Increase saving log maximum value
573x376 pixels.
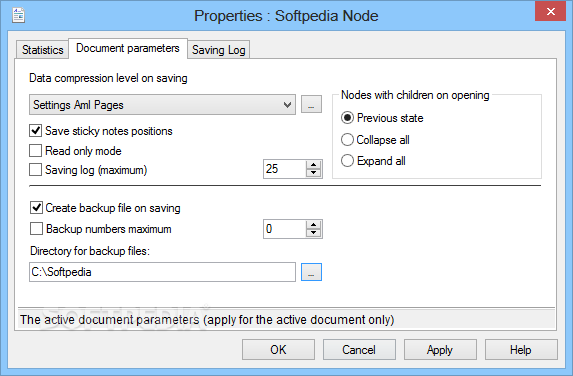[314, 165]
